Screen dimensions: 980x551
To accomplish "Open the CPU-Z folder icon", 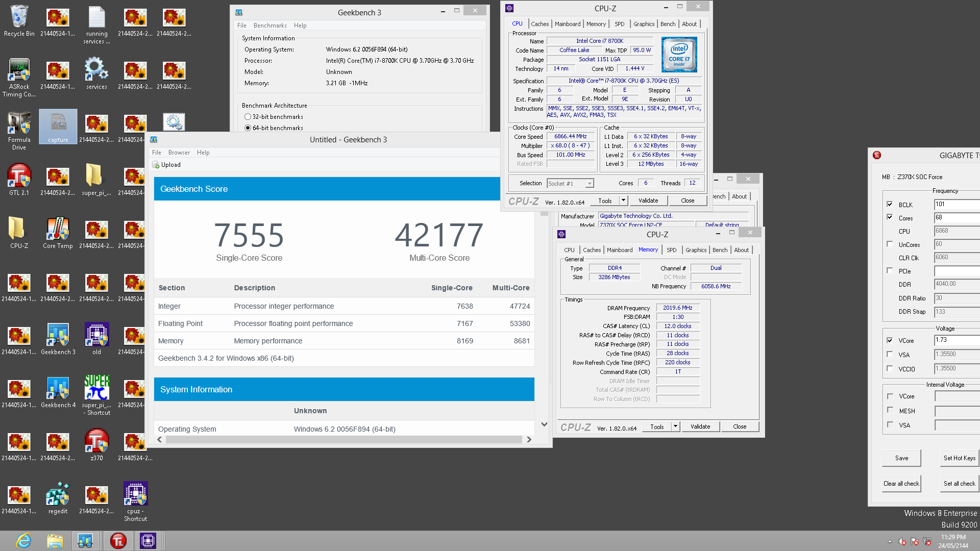I will click(x=19, y=233).
